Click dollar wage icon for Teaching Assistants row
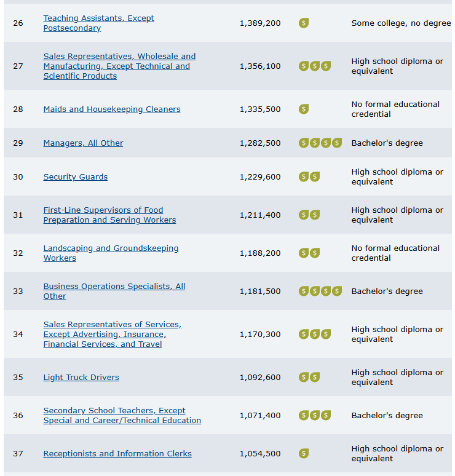Viewport: 455px width, 476px height. pyautogui.click(x=304, y=23)
